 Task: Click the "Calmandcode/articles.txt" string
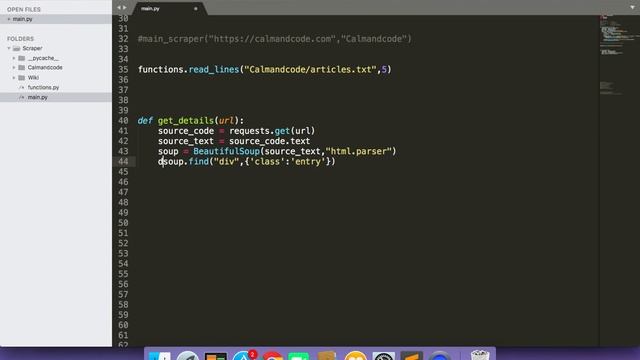point(310,70)
